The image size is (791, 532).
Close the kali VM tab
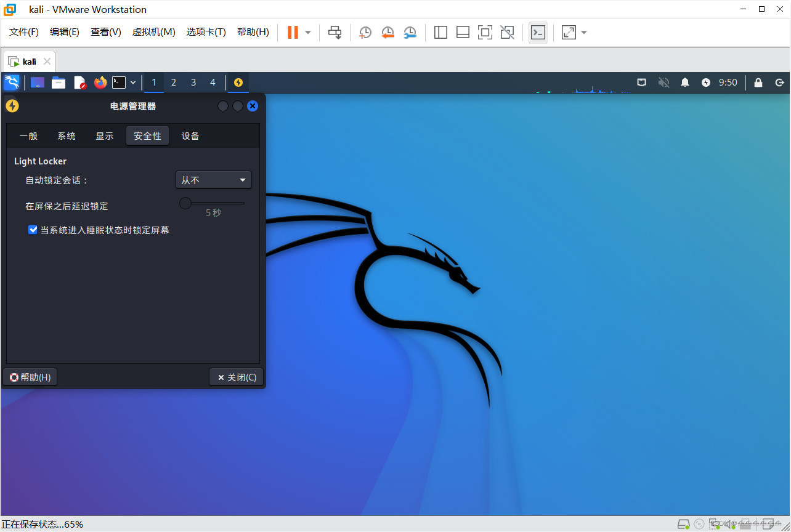pyautogui.click(x=47, y=62)
